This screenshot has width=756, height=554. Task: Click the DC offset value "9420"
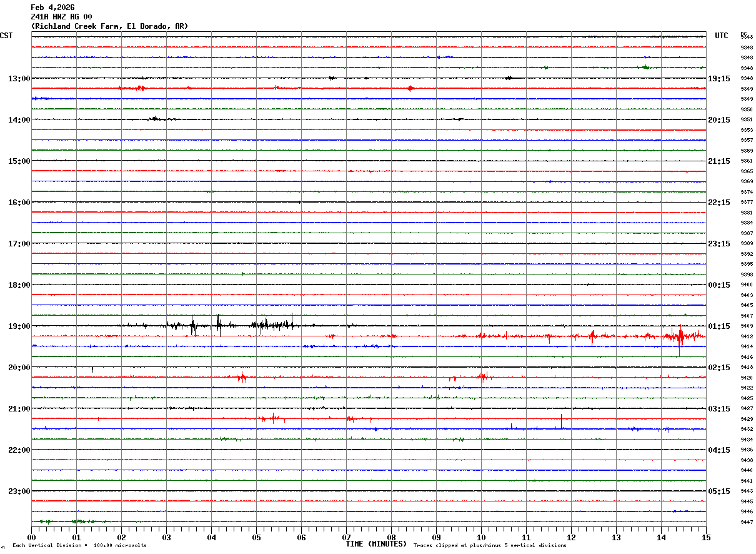pyautogui.click(x=747, y=378)
